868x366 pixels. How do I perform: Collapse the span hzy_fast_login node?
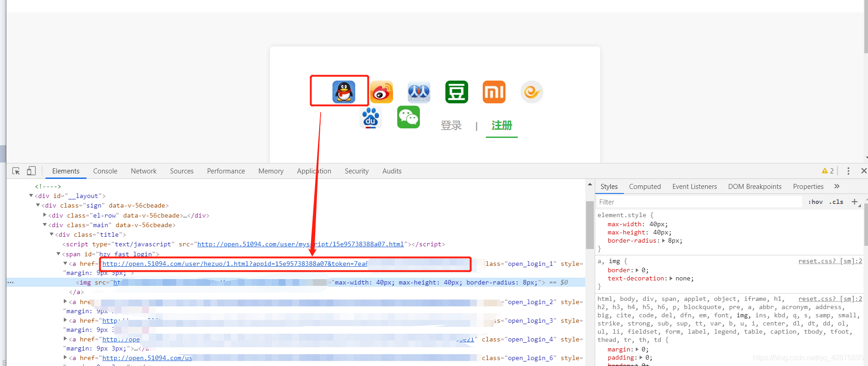tap(58, 254)
